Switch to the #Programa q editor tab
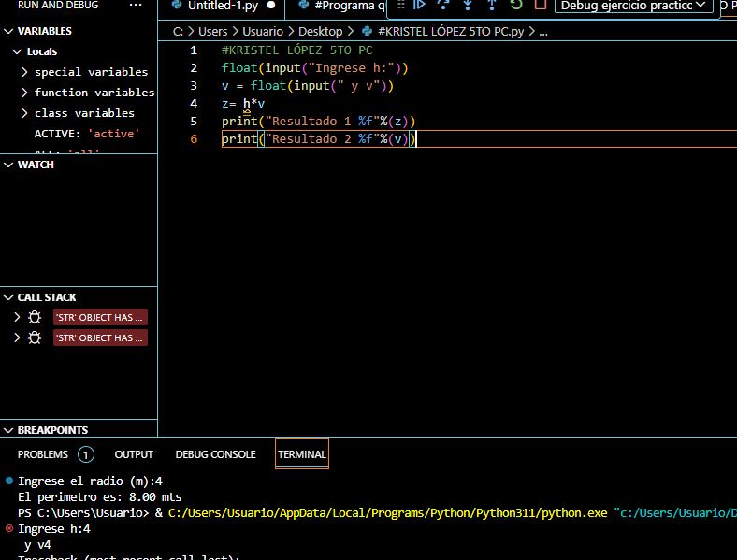 (x=349, y=6)
